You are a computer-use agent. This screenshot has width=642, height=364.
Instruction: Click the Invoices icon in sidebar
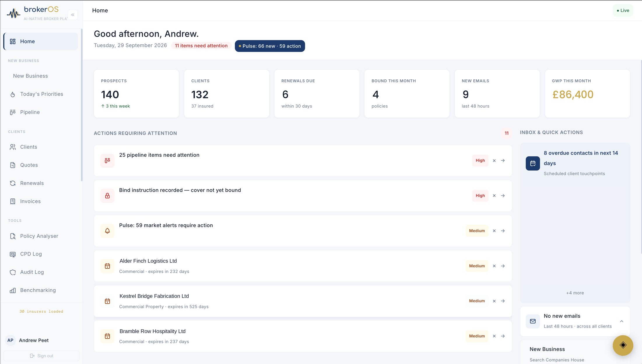click(x=13, y=201)
